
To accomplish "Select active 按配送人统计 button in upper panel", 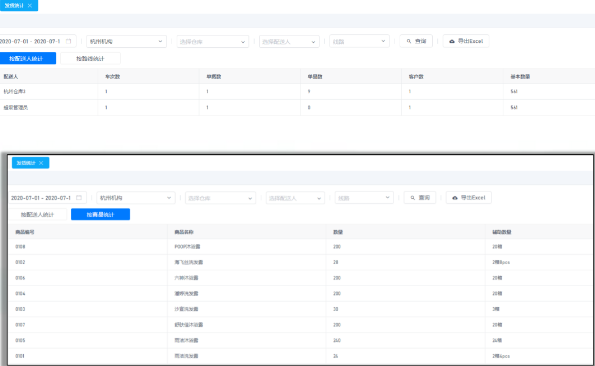I will [28, 58].
